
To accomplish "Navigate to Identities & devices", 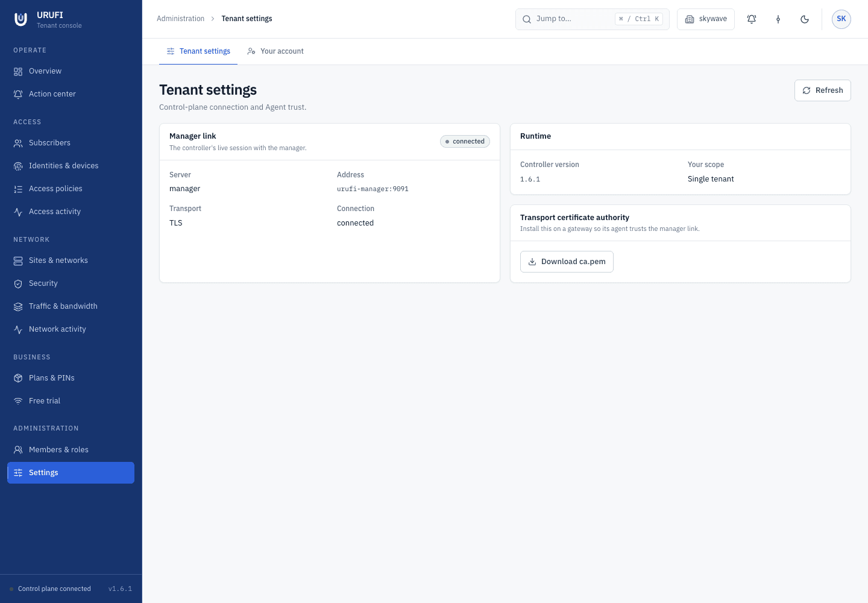I will click(x=71, y=166).
